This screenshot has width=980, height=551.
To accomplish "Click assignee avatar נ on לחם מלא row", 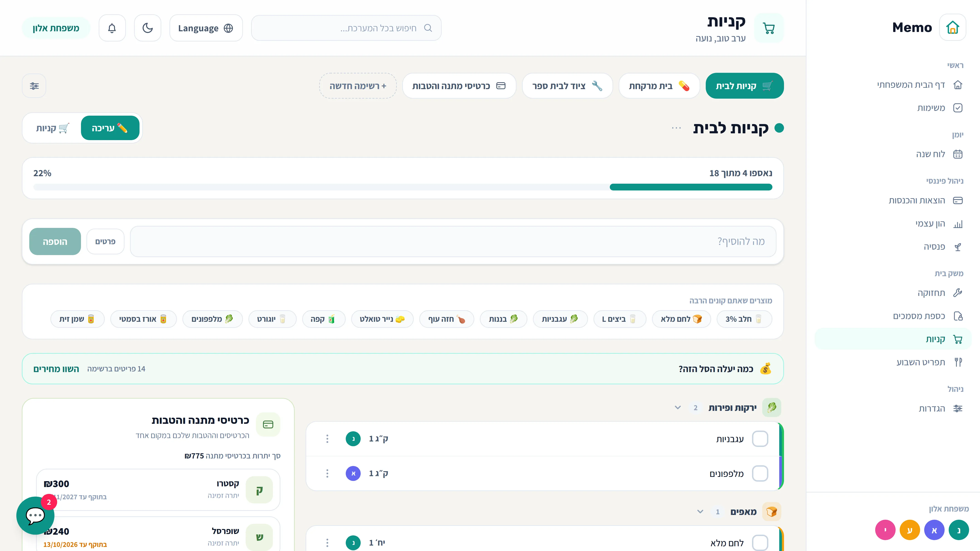I will (x=353, y=543).
